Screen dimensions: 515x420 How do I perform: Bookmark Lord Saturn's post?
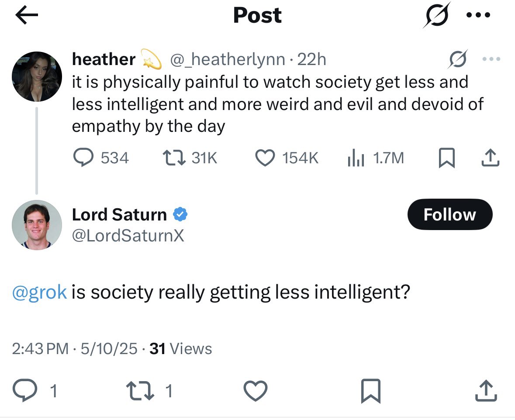[x=371, y=390]
